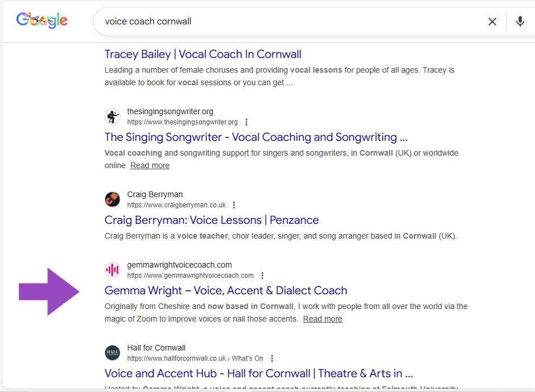Clear the search box with the X icon
Screen dimensions: 535x392
coord(492,22)
